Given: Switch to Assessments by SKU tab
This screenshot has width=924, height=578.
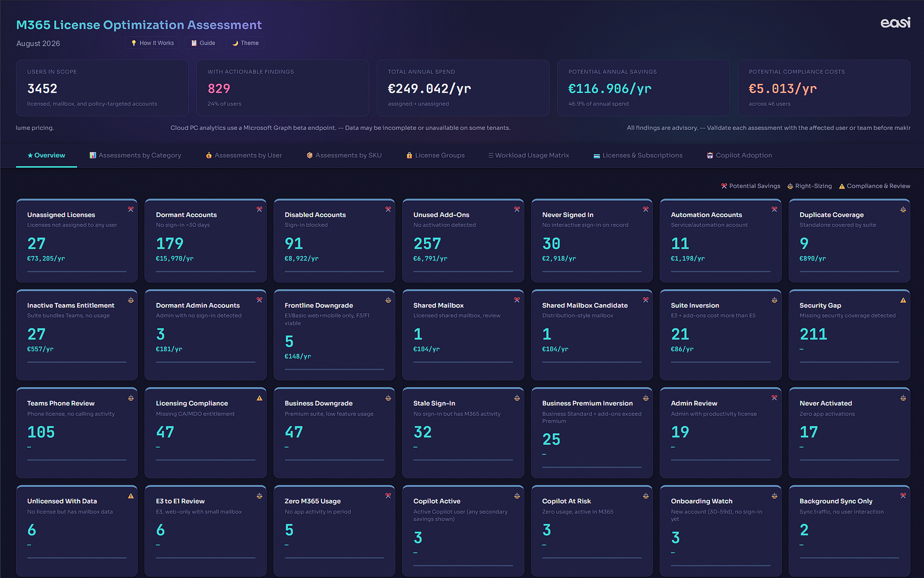Looking at the screenshot, I should point(344,155).
